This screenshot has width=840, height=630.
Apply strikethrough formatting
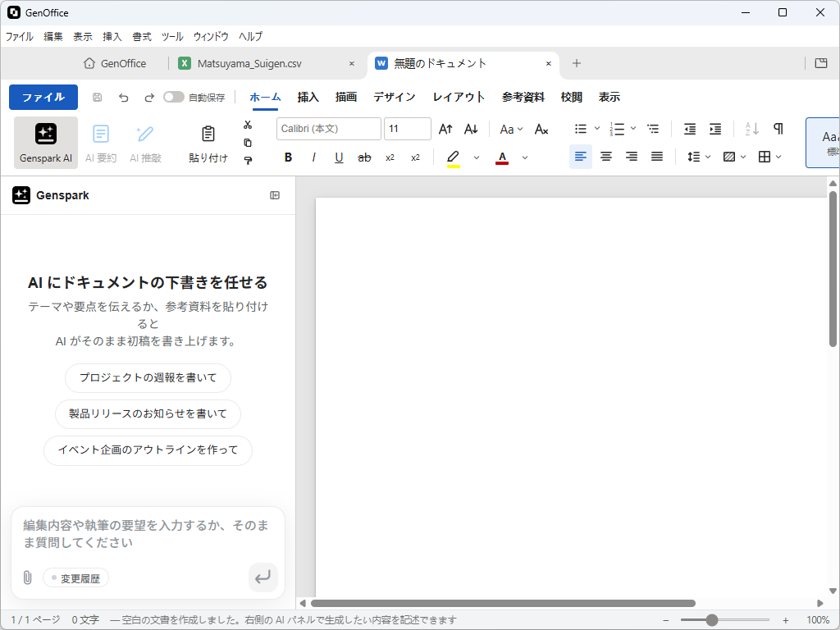(x=364, y=157)
